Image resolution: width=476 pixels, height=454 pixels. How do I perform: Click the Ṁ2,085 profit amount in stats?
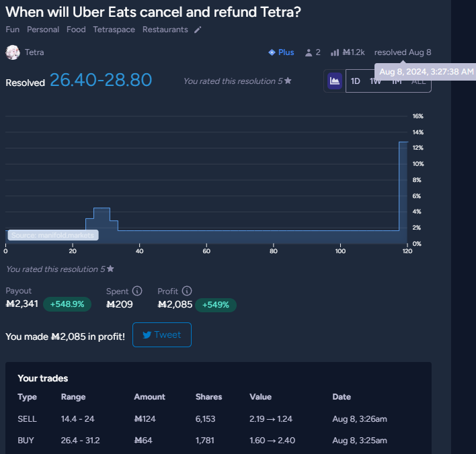[x=175, y=304]
